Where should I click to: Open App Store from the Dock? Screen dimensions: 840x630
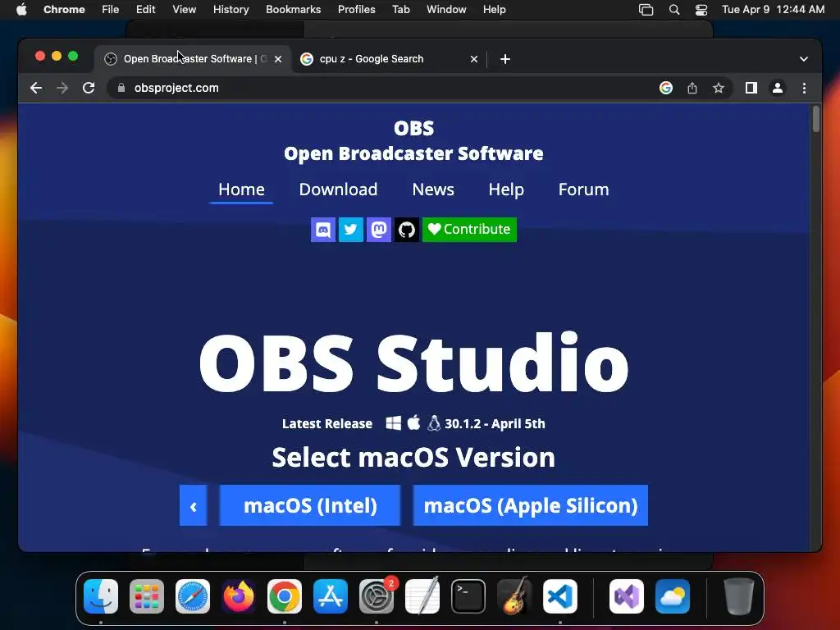pyautogui.click(x=331, y=596)
